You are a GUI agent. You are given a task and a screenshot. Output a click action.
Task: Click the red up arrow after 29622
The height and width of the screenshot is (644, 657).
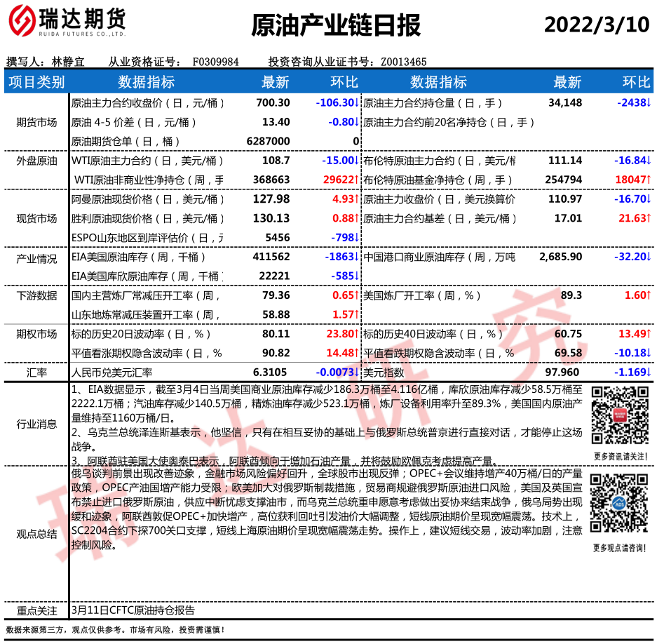pos(357,180)
